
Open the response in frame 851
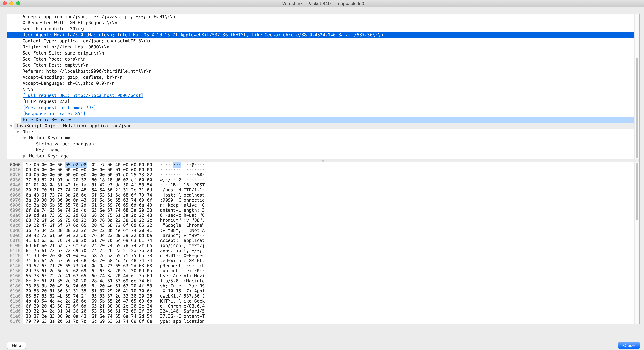pos(54,113)
